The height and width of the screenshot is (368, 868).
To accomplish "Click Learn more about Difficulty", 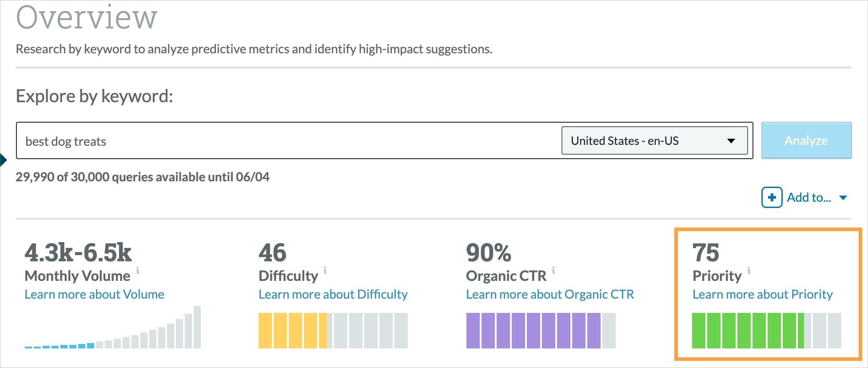I will [x=333, y=294].
